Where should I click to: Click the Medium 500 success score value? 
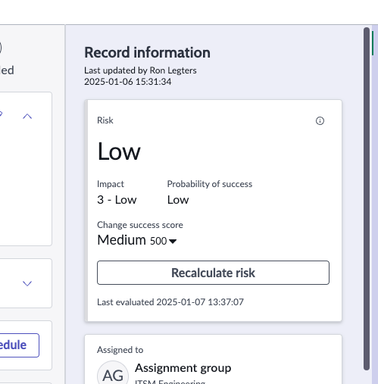[x=132, y=240]
